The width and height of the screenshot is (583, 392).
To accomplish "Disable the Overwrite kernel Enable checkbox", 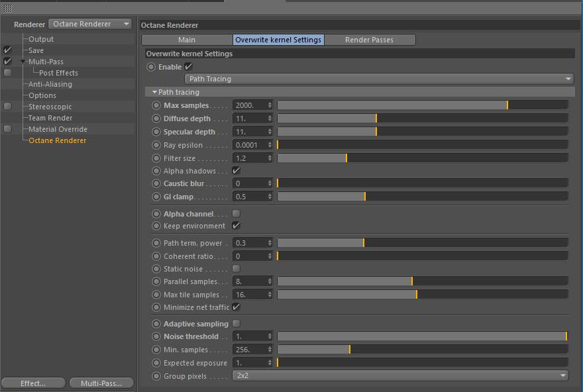I will (x=189, y=67).
